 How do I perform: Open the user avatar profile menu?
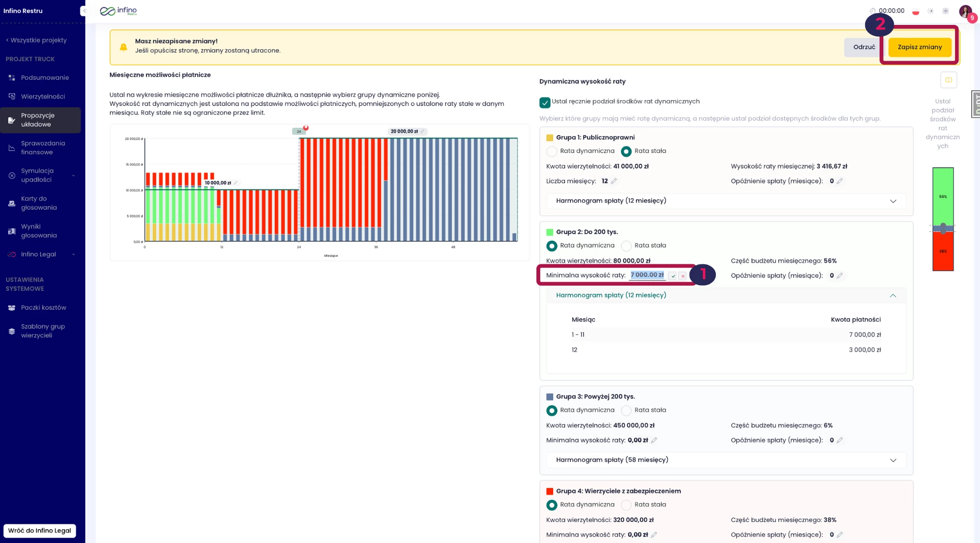click(965, 11)
